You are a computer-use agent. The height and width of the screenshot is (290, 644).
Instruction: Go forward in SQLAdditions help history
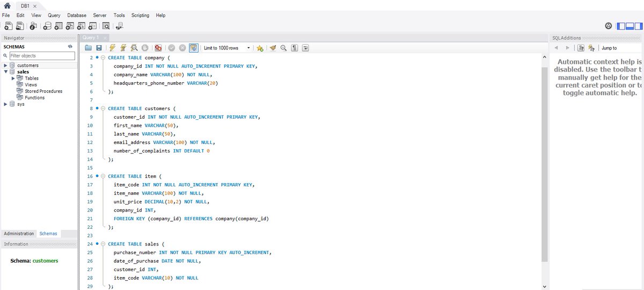point(567,48)
